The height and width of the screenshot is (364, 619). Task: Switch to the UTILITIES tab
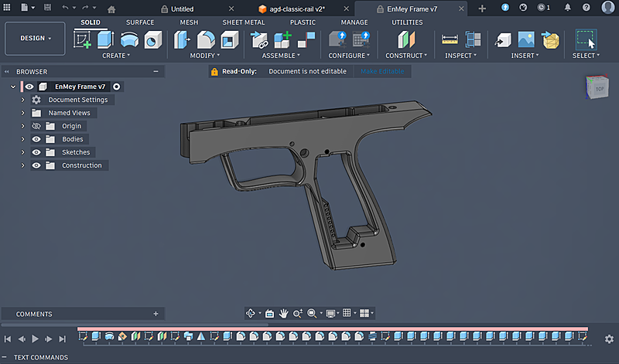tap(407, 22)
